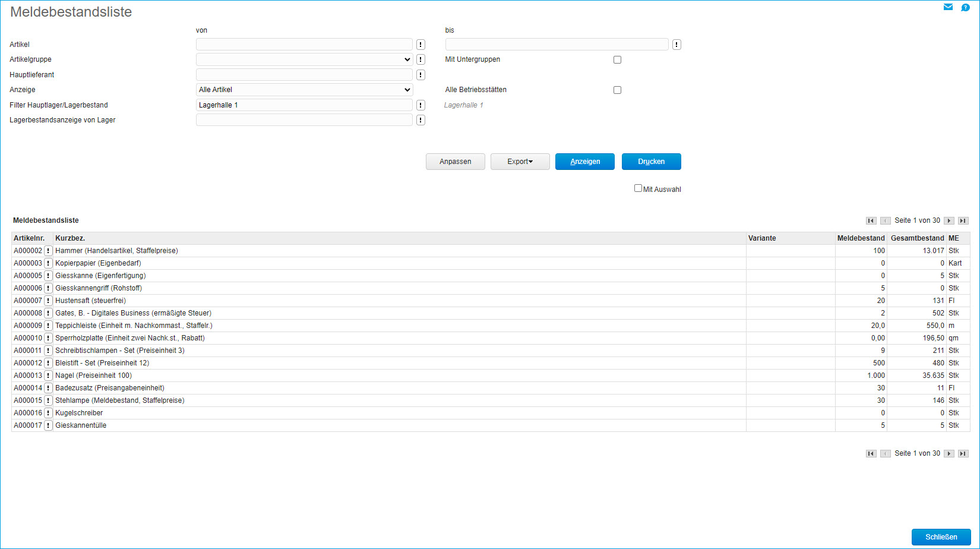Open detail icon for article A000007

coord(49,301)
